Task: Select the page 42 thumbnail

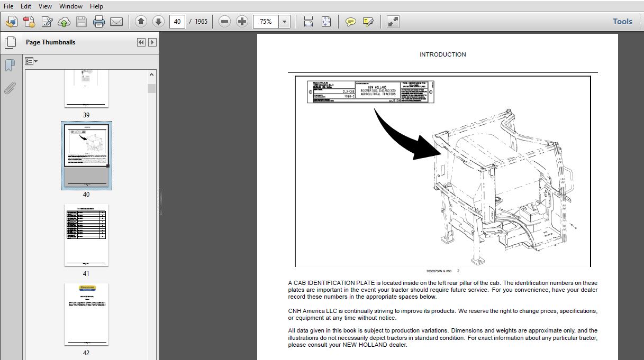Action: coord(86,315)
